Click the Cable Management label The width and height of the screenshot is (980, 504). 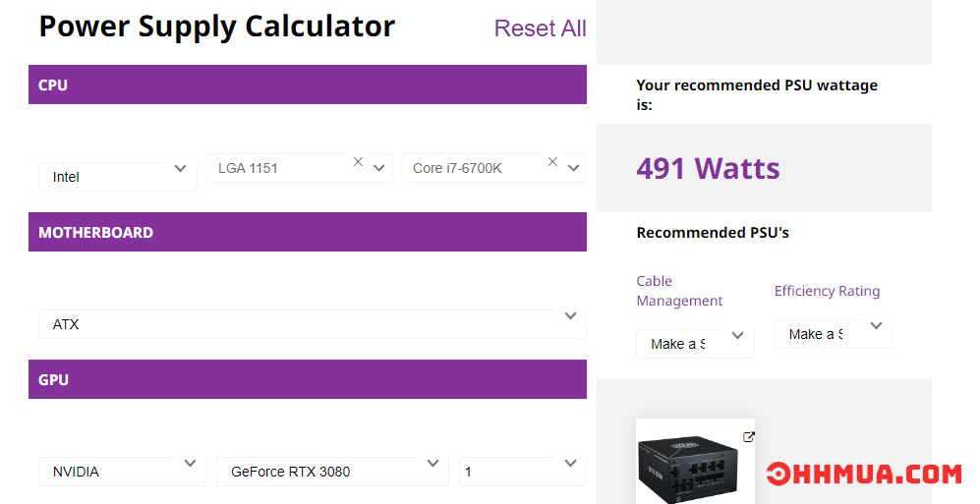pyautogui.click(x=679, y=291)
